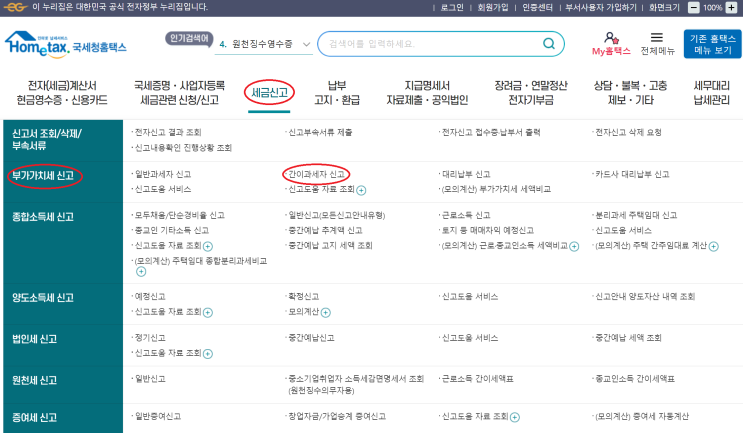Select 부가가치세 신고 sidebar category
Image resolution: width=743 pixels, height=433 pixels.
[43, 176]
